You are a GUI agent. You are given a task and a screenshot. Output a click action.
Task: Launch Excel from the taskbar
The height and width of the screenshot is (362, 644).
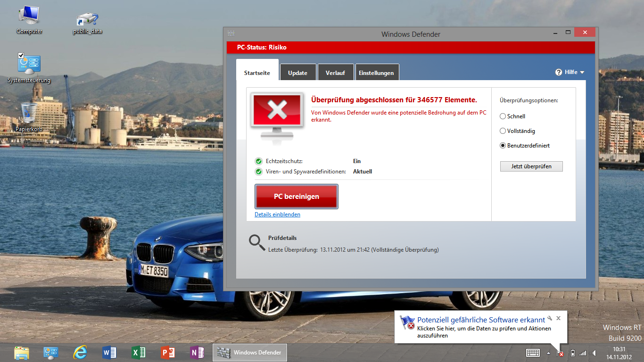(139, 353)
